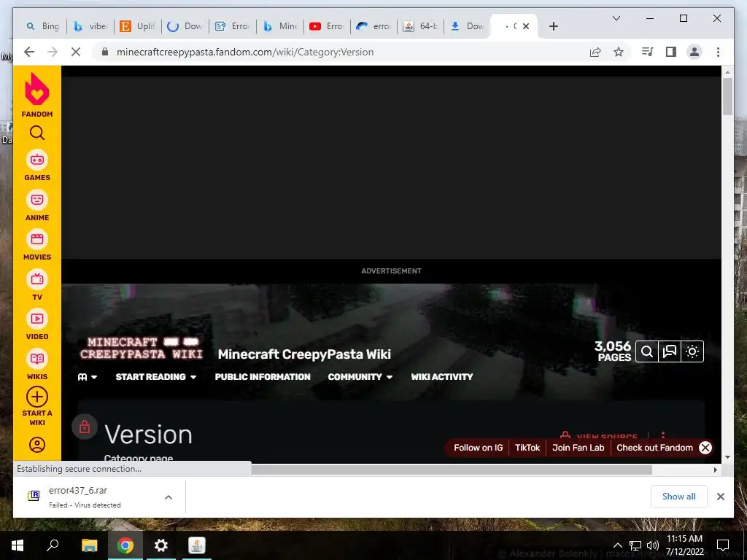Open error437_6.rar download options chevron
The image size is (747, 560).
click(169, 497)
